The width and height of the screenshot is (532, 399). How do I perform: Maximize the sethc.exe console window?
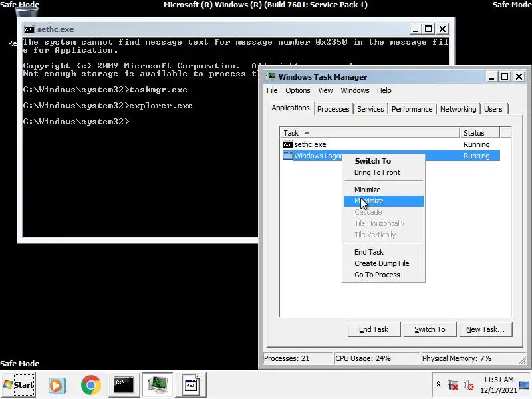pos(428,29)
